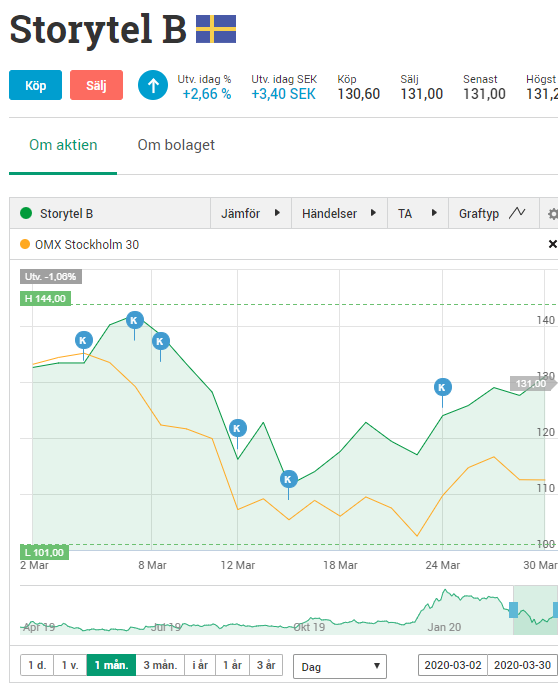Click the 2020-03-30 end date field
Image resolution: width=558 pixels, height=688 pixels.
[x=522, y=665]
